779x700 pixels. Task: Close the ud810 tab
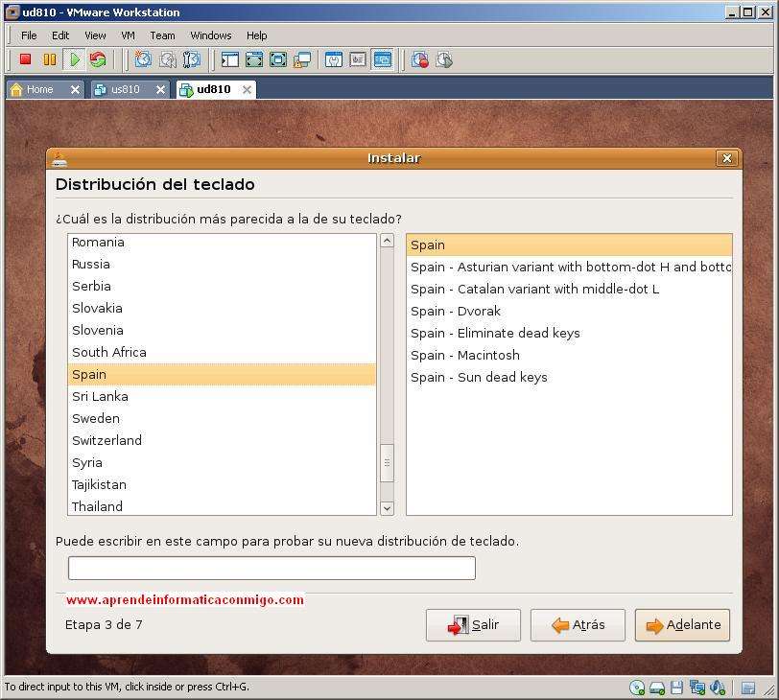point(247,90)
